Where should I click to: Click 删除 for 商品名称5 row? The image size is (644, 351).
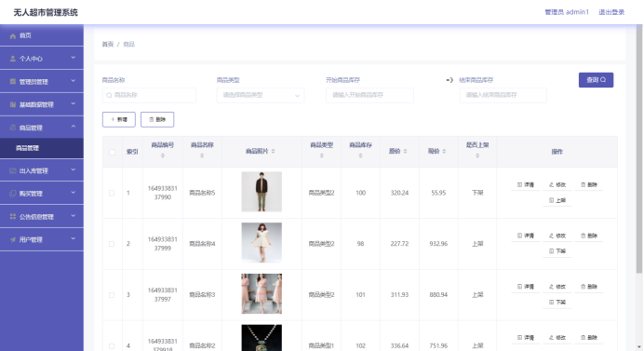pyautogui.click(x=589, y=185)
